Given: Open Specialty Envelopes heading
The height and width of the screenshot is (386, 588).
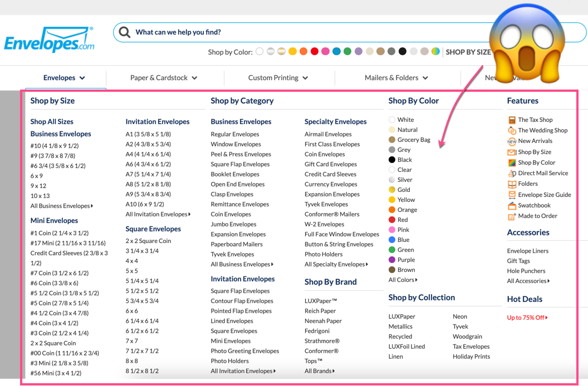Looking at the screenshot, I should click(336, 122).
